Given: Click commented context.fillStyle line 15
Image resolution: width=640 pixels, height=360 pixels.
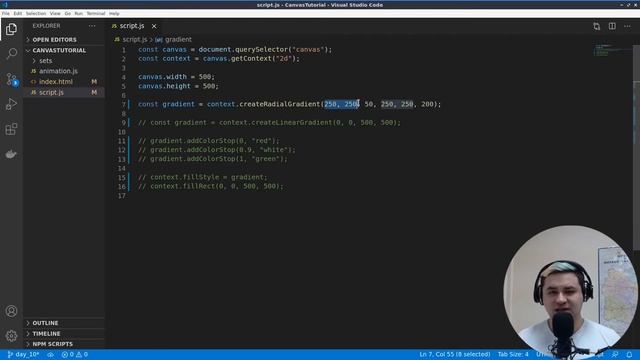Looking at the screenshot, I should click(202, 177).
